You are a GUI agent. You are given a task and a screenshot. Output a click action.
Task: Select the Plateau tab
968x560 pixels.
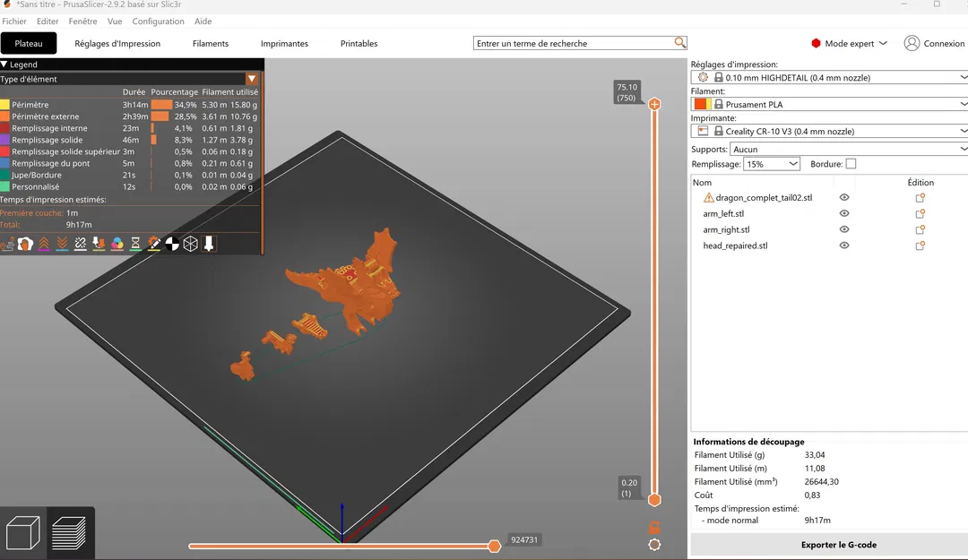tap(29, 43)
